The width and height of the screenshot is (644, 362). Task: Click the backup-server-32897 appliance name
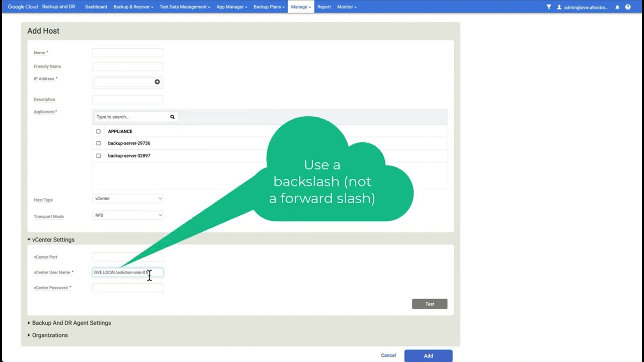(x=129, y=156)
